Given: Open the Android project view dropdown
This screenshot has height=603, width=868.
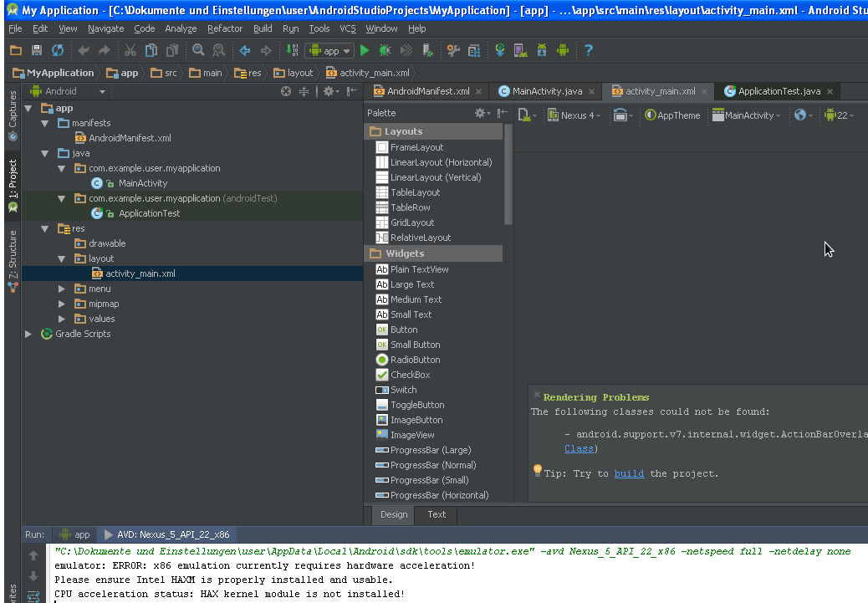Looking at the screenshot, I should (68, 91).
